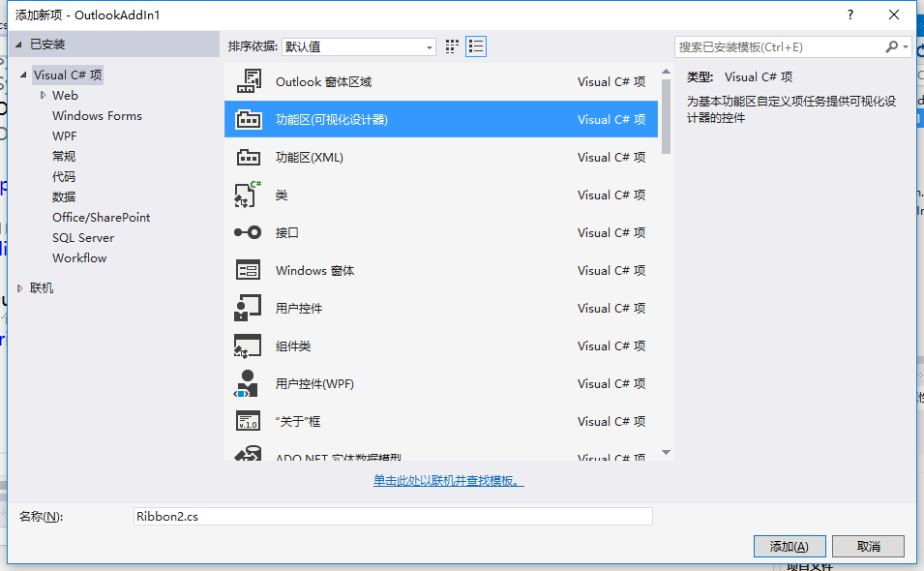Click the Windows 窗体 form icon
This screenshot has width=924, height=571.
coord(248,270)
